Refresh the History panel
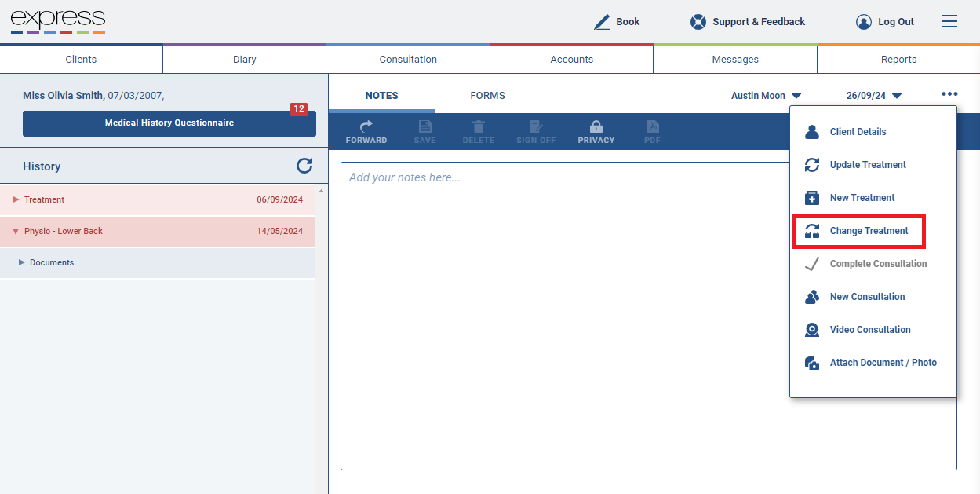This screenshot has height=494, width=980. click(304, 166)
